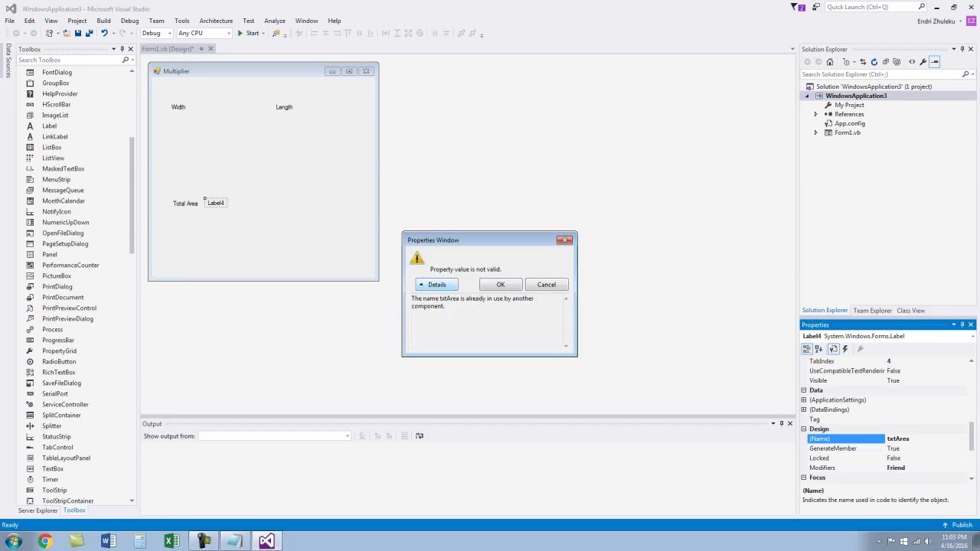Click Collapse All icon in Solution Explorer
This screenshot has width=980, height=551.
tap(886, 62)
